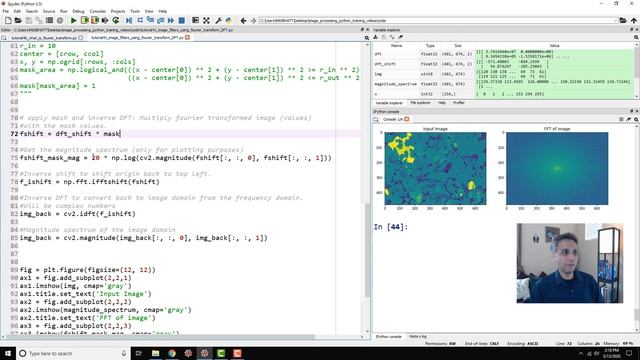Open the Consoles menu
640x360 pixels.
click(98, 11)
